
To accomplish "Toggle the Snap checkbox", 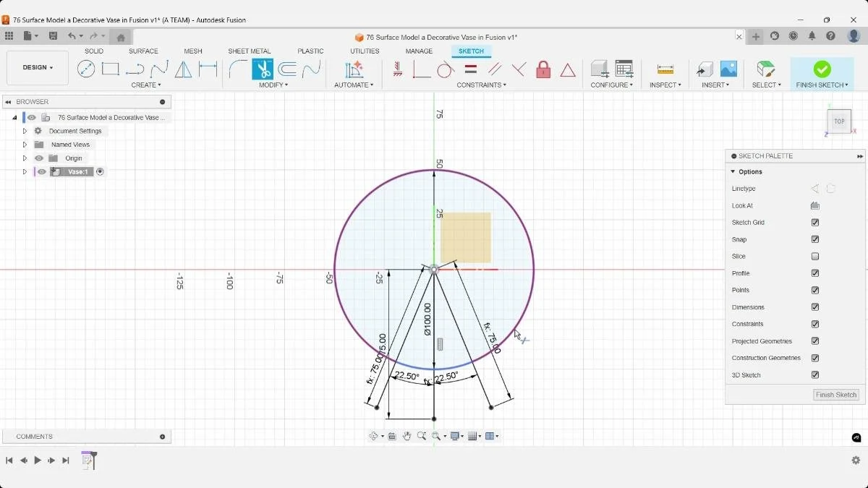I will pyautogui.click(x=815, y=239).
